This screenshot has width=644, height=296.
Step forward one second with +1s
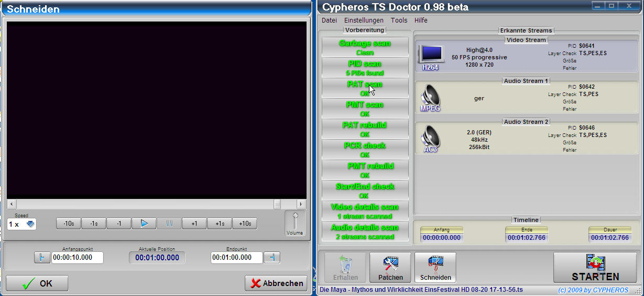click(x=220, y=224)
